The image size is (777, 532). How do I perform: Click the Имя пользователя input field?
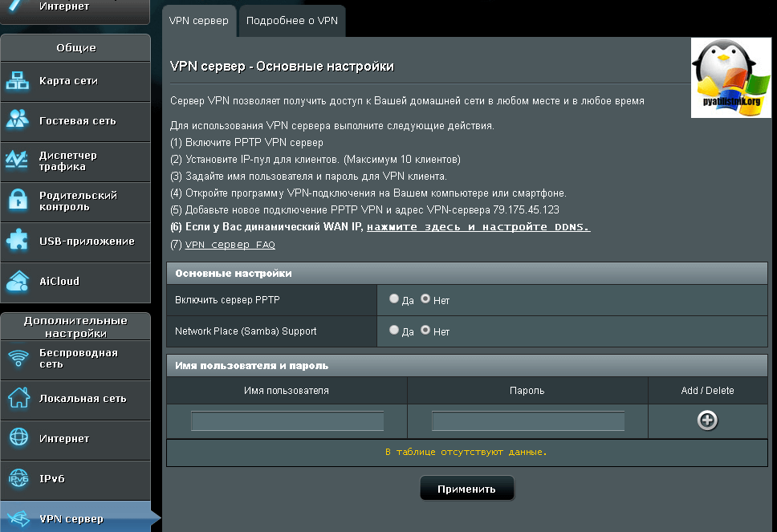point(287,421)
